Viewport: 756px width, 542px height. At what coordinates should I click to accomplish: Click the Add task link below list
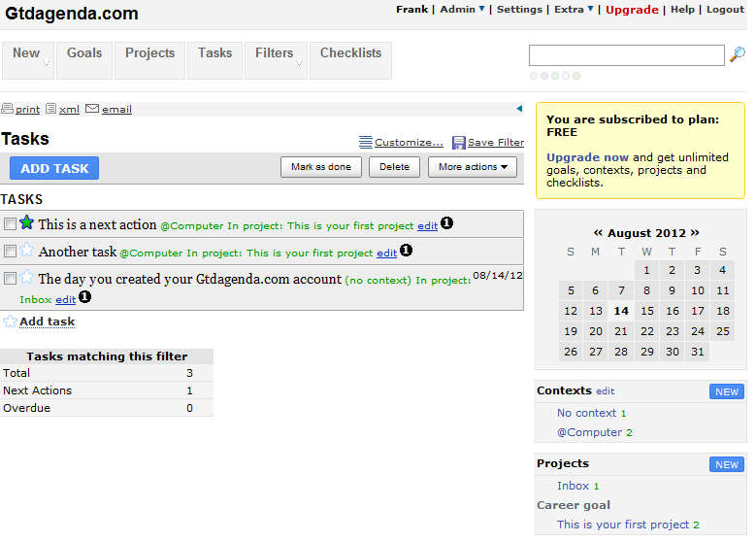(x=48, y=322)
